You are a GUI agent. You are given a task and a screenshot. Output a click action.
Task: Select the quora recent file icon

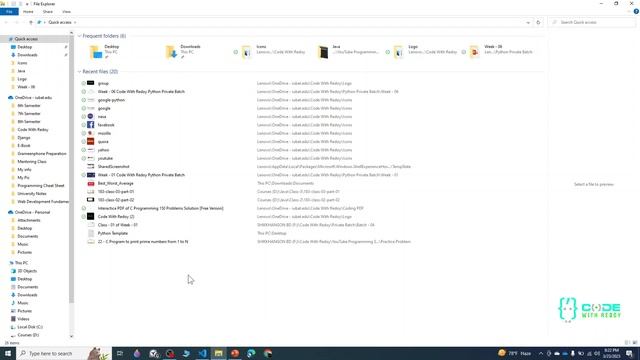[x=91, y=142]
